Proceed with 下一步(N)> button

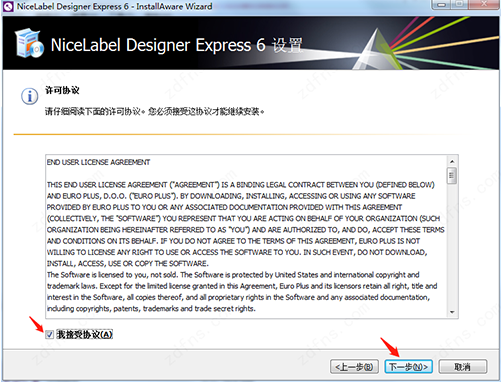[408, 367]
